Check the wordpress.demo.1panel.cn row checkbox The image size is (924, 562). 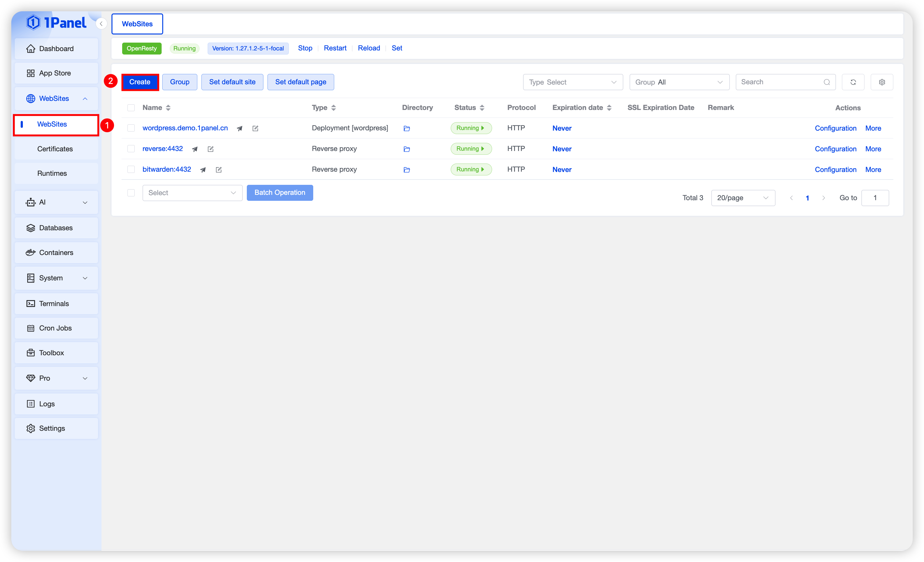pos(131,128)
